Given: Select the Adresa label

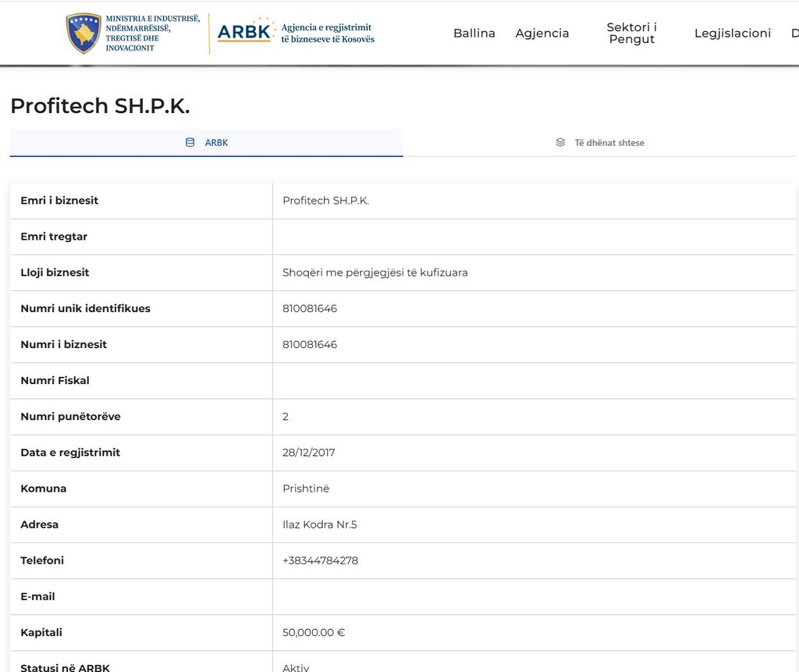Looking at the screenshot, I should pos(39,524).
